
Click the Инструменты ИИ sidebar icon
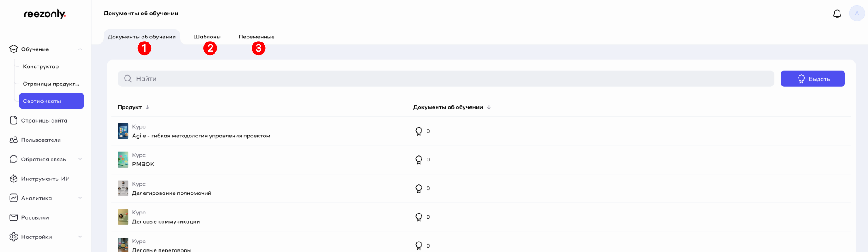14,179
